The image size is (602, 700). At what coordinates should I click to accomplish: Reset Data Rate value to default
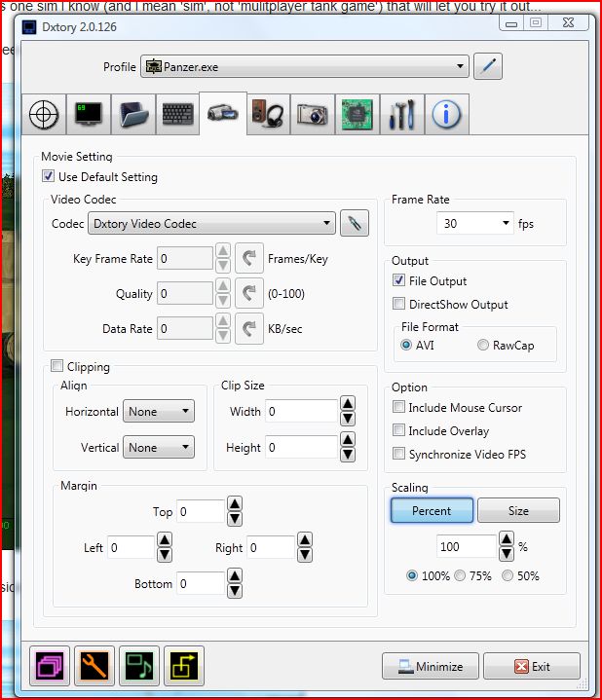point(249,328)
